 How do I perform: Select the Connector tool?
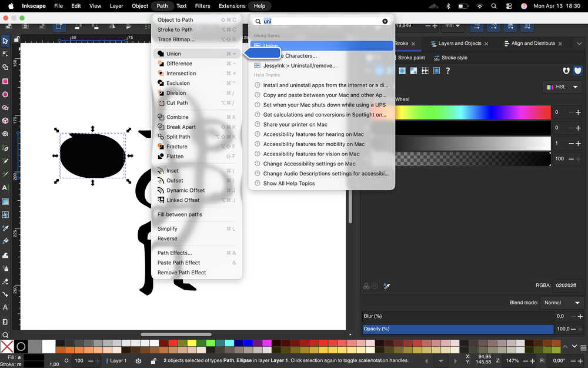tap(5, 294)
